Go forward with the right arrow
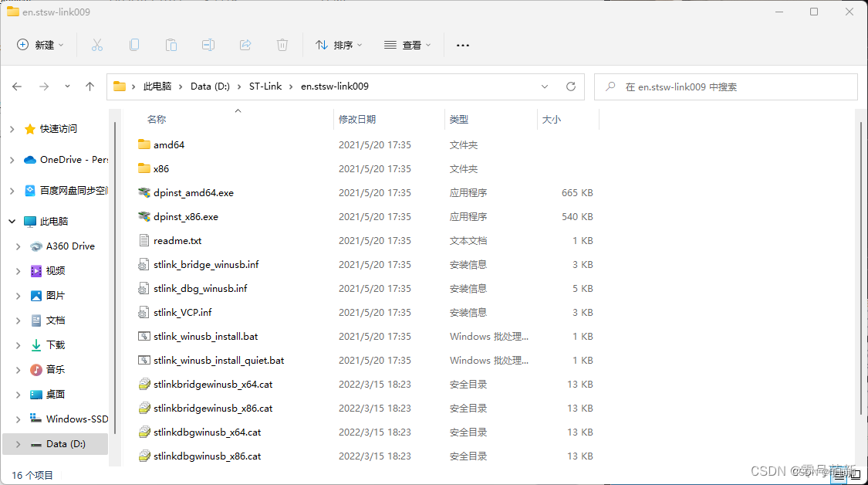Screen dimensions: 868x485 (x=44, y=86)
